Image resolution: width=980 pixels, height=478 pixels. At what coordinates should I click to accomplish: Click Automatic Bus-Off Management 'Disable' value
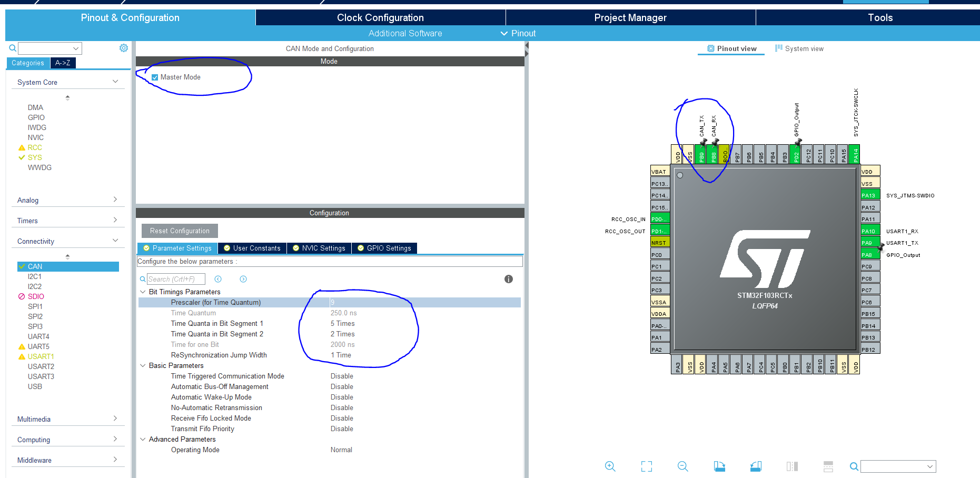pos(342,386)
